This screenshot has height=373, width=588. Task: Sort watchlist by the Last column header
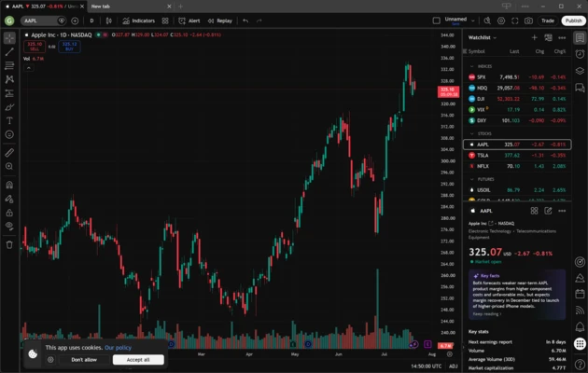[514, 51]
